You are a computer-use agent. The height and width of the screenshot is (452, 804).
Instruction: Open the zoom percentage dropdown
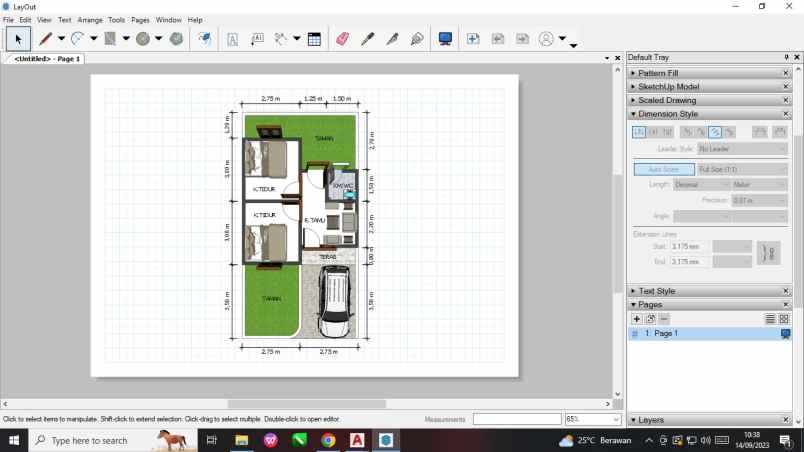[614, 420]
